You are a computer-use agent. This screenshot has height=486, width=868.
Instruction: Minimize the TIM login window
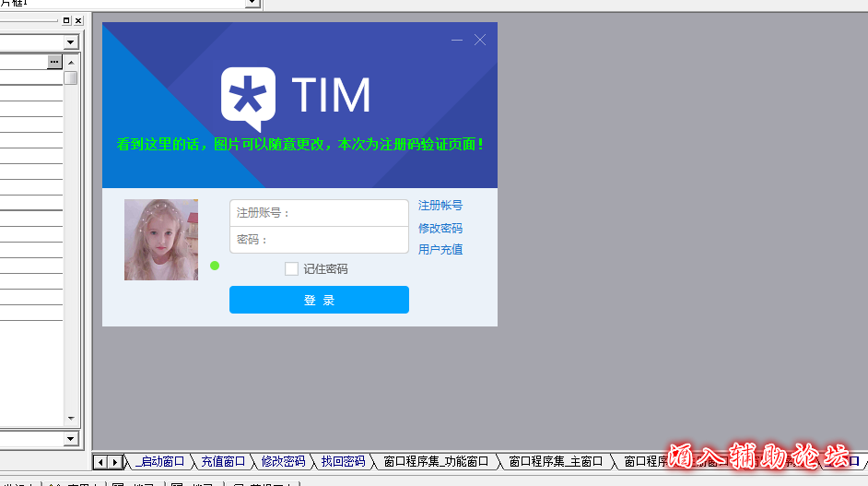tap(457, 40)
